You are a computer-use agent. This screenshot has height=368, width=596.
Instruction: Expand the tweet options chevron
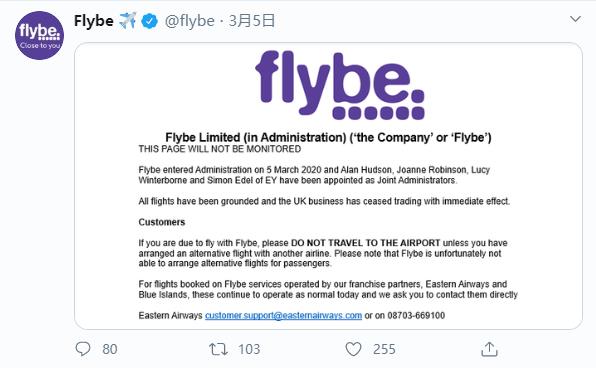[x=575, y=19]
